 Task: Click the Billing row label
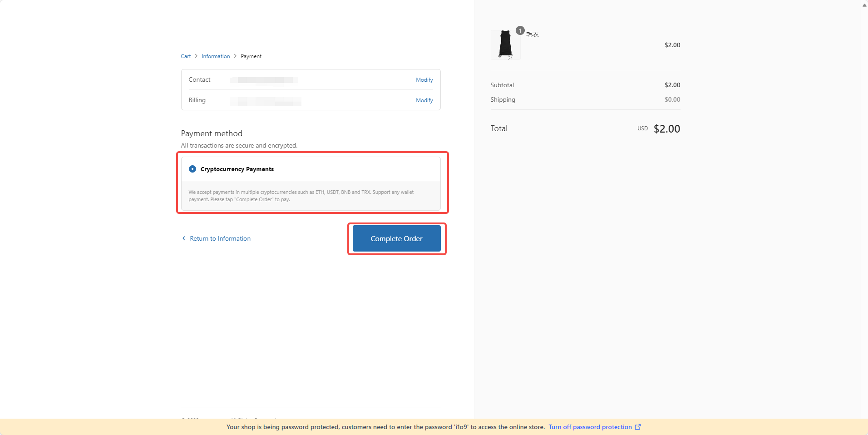pyautogui.click(x=197, y=100)
